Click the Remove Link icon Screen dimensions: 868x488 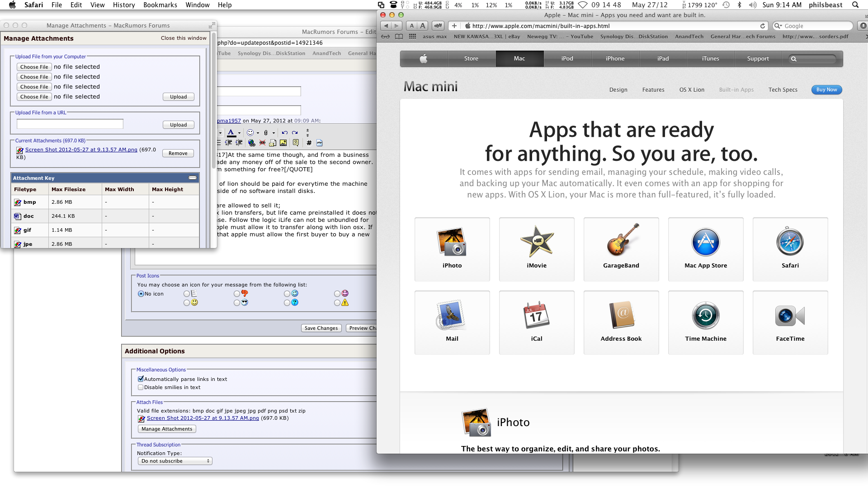coord(262,143)
